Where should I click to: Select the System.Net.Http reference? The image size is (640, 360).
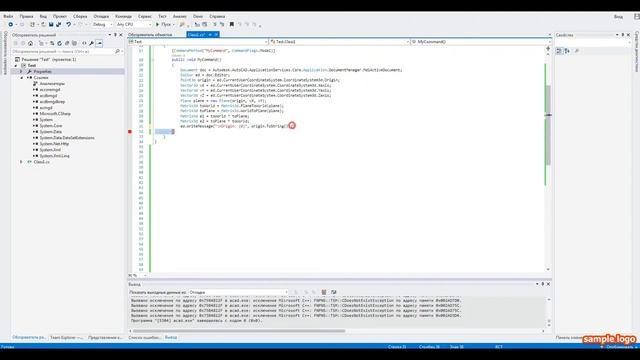click(x=51, y=144)
